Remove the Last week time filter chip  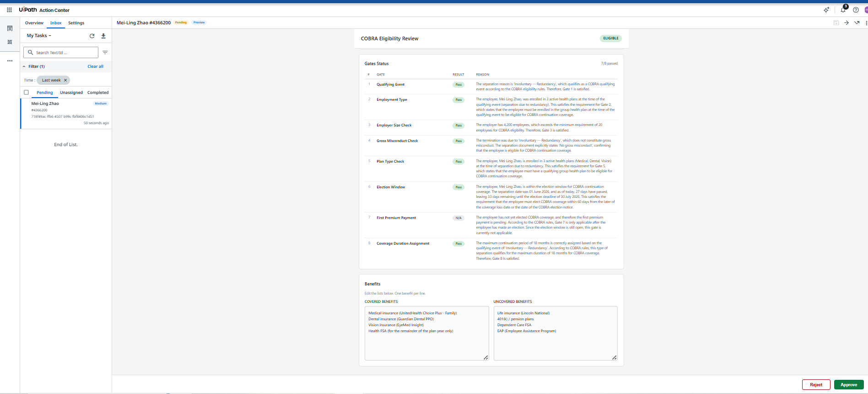tap(65, 80)
